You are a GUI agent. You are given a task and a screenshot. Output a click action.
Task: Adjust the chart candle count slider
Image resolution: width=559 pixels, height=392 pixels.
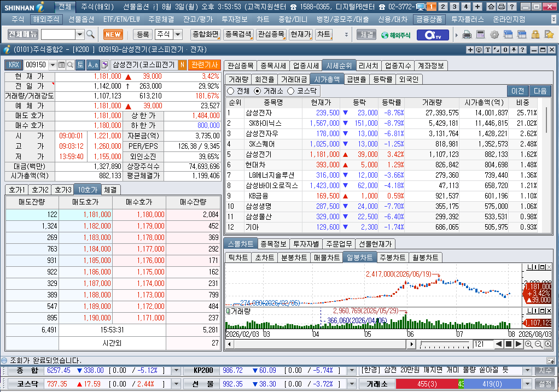click(445, 344)
